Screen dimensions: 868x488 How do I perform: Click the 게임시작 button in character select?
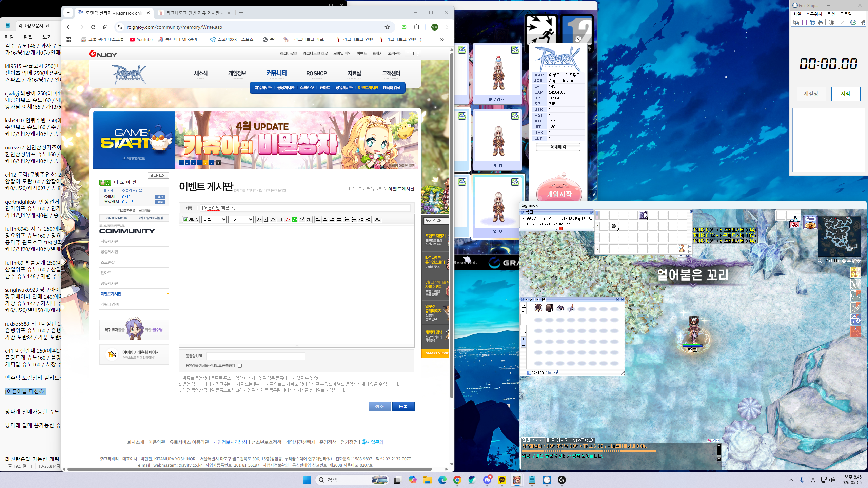(559, 194)
